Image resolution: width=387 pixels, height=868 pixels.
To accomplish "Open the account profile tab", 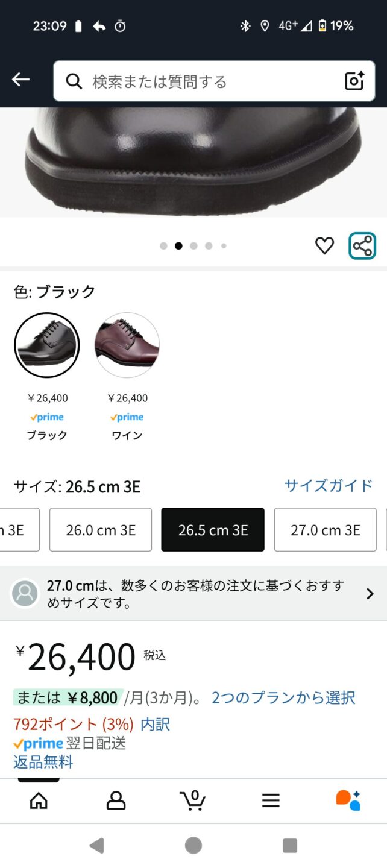I will pyautogui.click(x=116, y=800).
